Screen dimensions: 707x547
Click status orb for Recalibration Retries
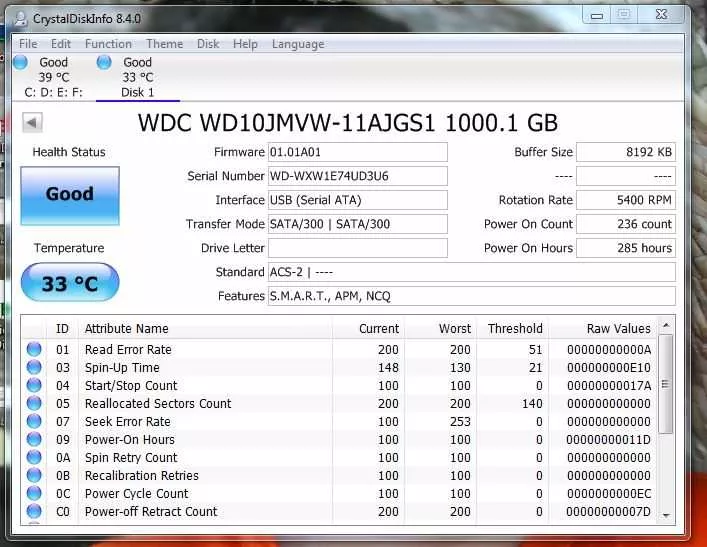34,475
